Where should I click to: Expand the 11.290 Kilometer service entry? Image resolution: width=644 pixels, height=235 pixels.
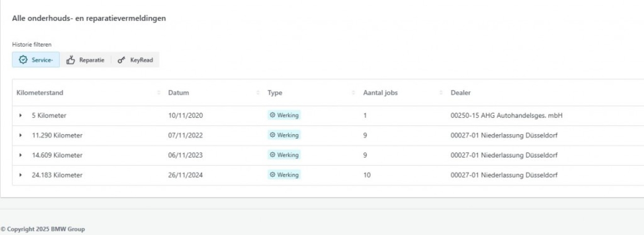point(21,135)
